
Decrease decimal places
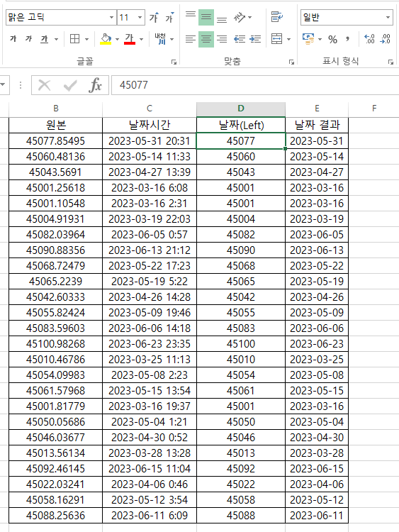pyautogui.click(x=385, y=39)
